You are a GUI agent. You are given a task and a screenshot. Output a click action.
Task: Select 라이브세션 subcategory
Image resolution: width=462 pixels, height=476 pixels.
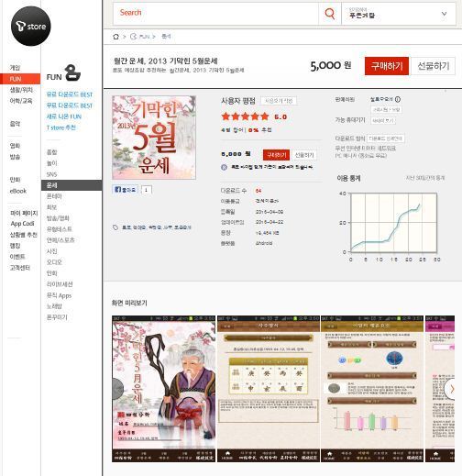(x=60, y=284)
